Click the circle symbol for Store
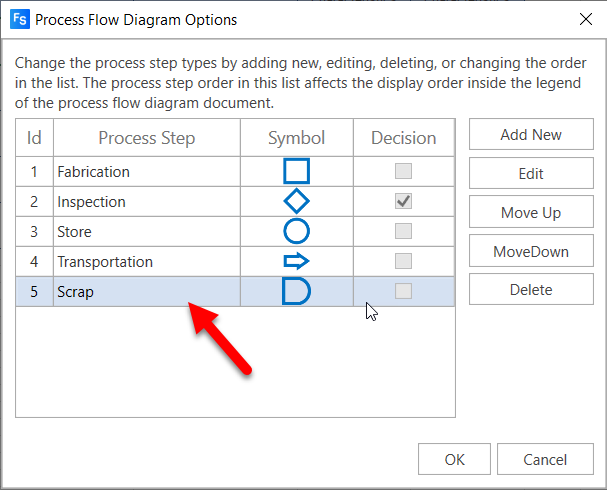This screenshot has height=490, width=607. (x=296, y=231)
